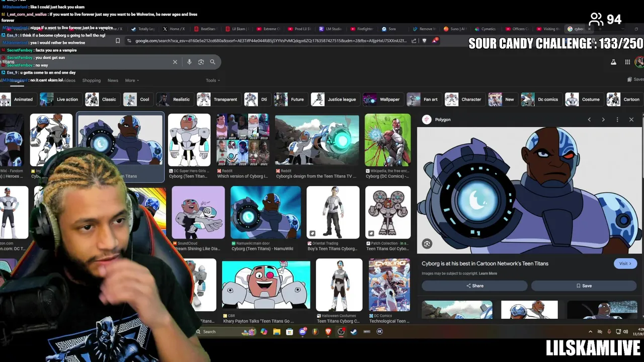Click Save button under preview image
644x362 pixels.
click(584, 286)
